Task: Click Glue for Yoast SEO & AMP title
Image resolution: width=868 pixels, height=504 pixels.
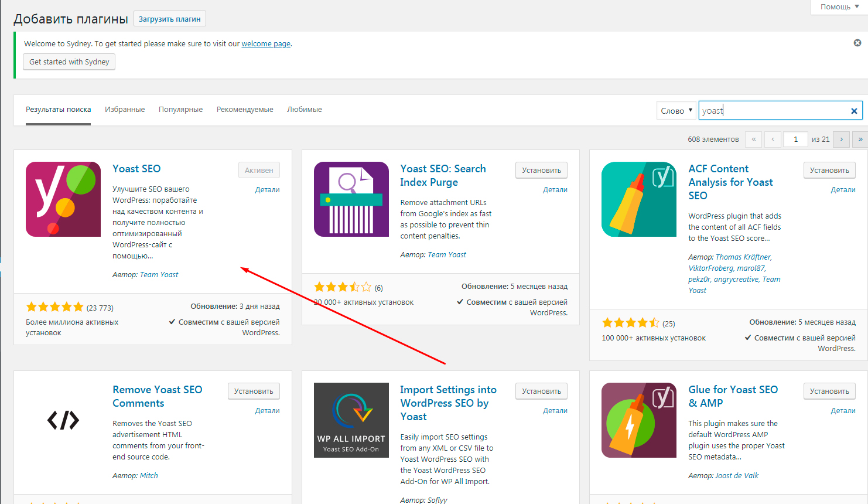Action: 733,396
